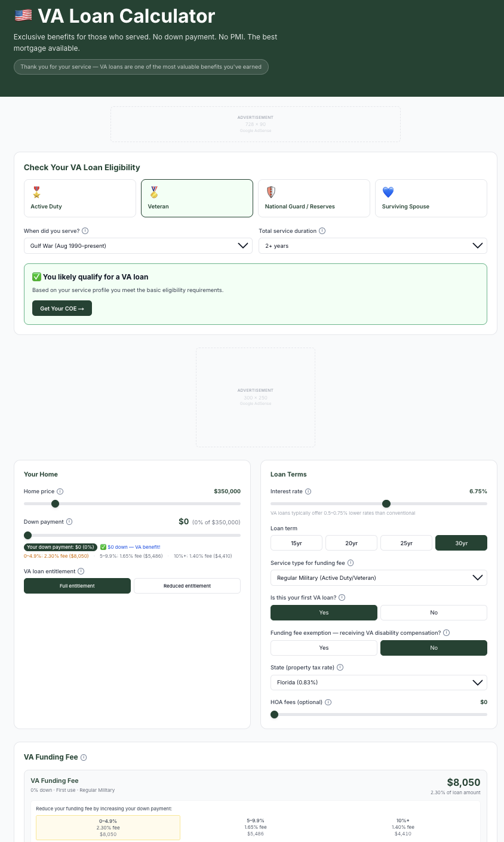The height and width of the screenshot is (842, 504).
Task: Click the Home price info icon
Action: coord(60,491)
